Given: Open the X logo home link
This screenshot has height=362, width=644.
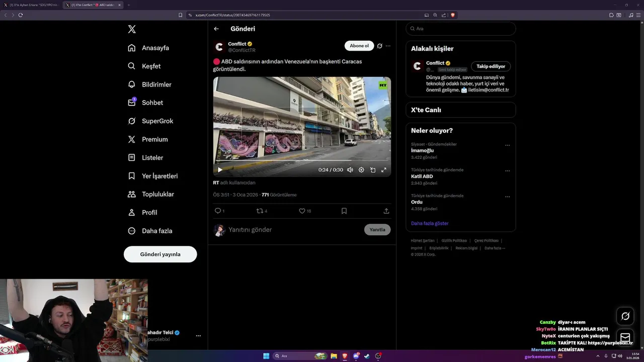Looking at the screenshot, I should tap(132, 29).
